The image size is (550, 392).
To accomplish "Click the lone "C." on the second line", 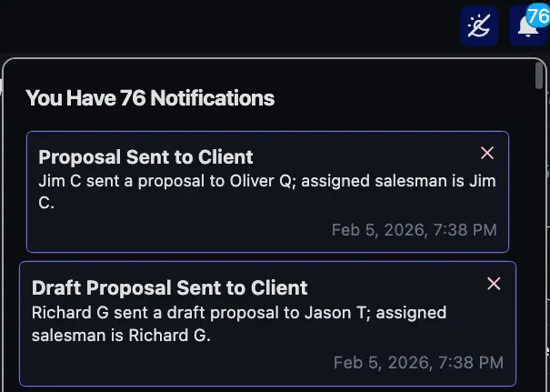I will (x=46, y=203).
